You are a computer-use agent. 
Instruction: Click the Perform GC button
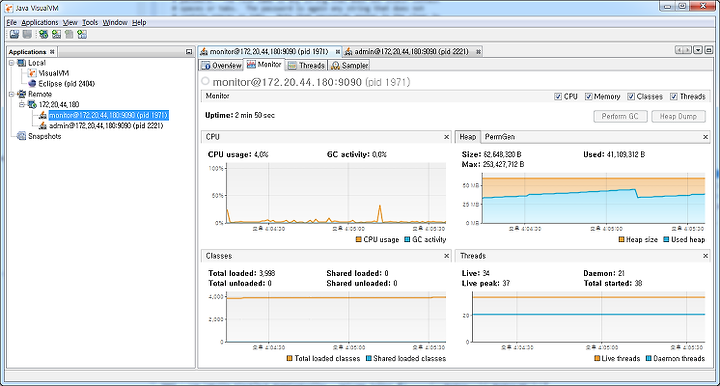(x=620, y=117)
